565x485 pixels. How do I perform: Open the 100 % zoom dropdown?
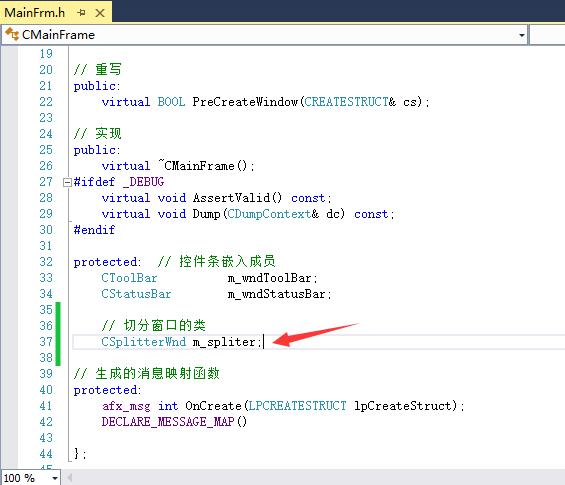click(55, 478)
